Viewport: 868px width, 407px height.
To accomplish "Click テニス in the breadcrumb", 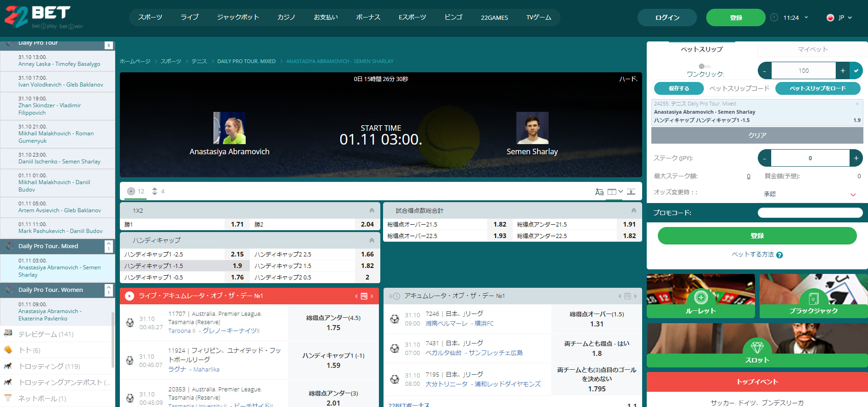I will tap(199, 61).
